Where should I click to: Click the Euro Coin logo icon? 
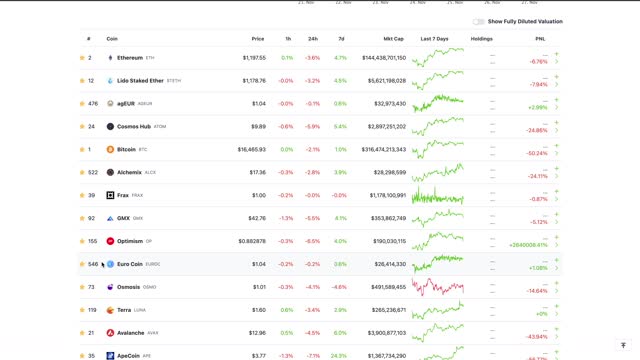coord(110,264)
